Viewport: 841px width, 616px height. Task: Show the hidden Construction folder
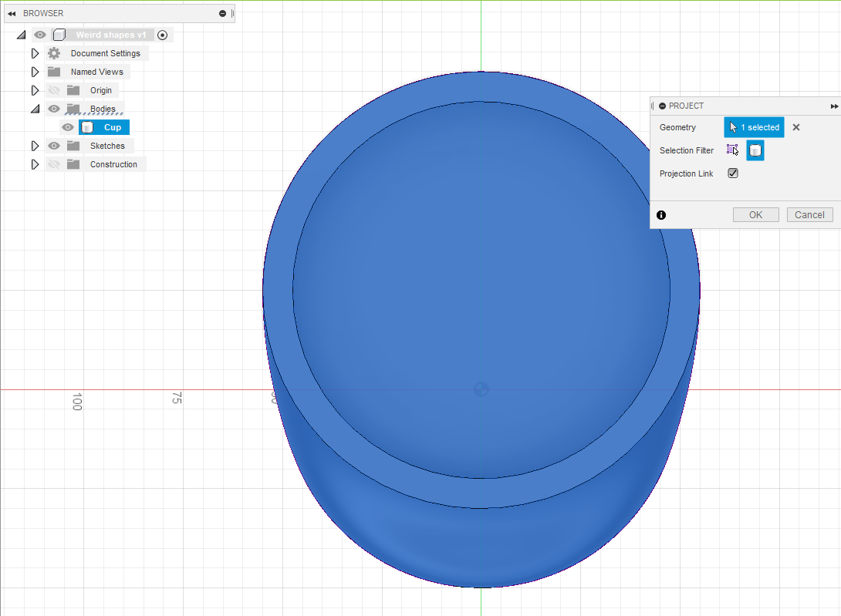[54, 164]
